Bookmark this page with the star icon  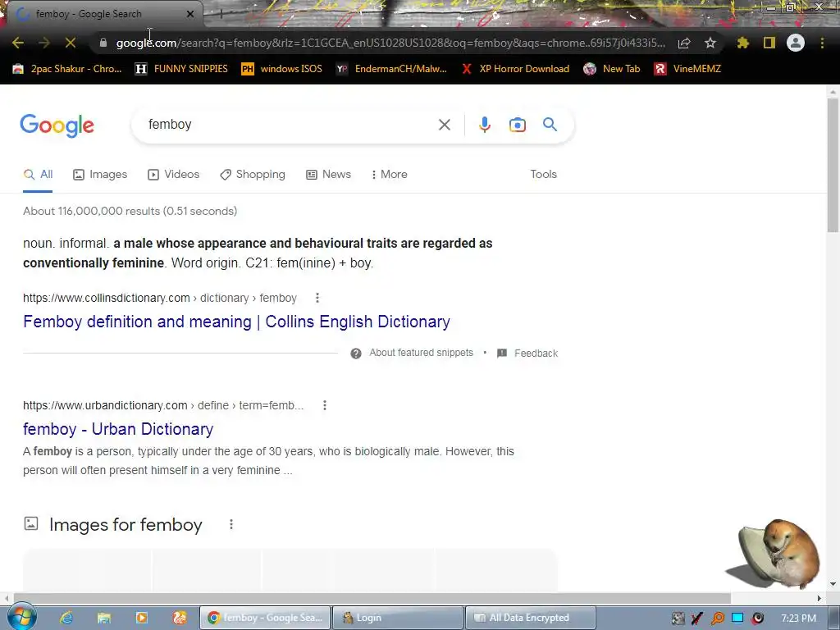pos(710,43)
